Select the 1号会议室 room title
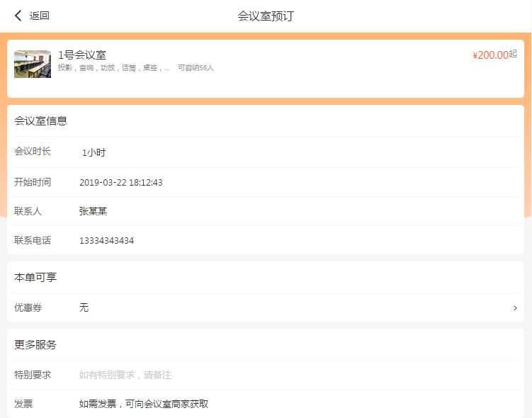 coord(82,55)
